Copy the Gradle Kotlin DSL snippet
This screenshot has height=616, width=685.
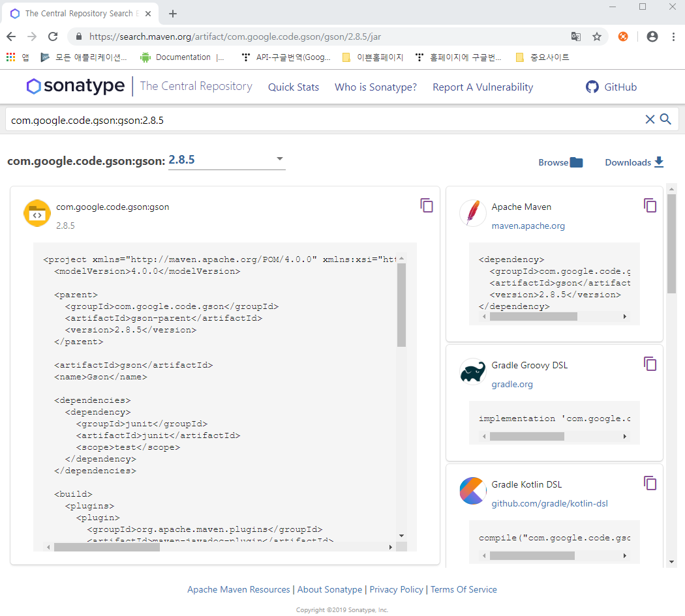coord(650,483)
